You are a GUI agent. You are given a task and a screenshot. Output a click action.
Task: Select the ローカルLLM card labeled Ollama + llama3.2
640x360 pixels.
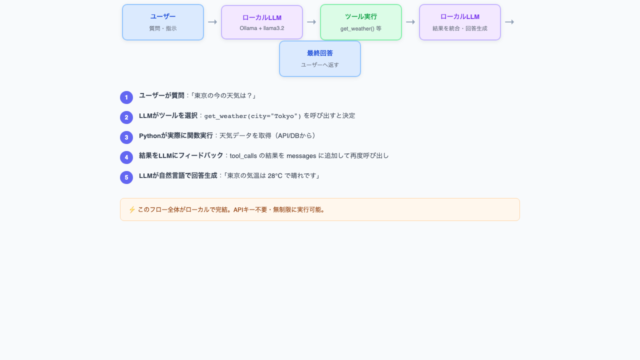[x=262, y=22]
